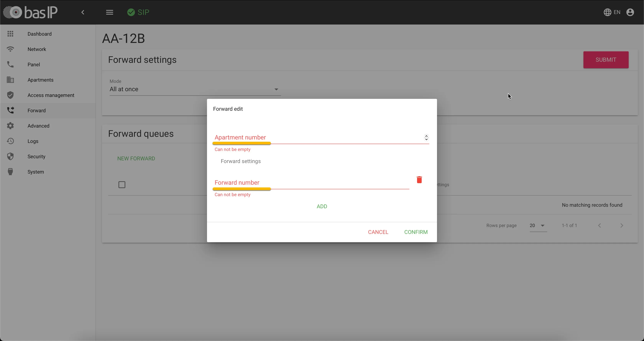644x341 pixels.
Task: Open Forward menu item
Action: (48, 110)
